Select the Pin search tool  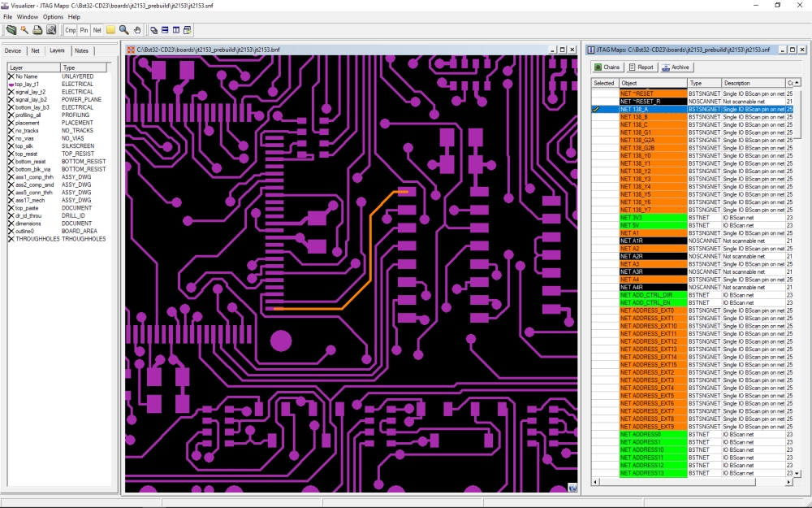pyautogui.click(x=84, y=30)
